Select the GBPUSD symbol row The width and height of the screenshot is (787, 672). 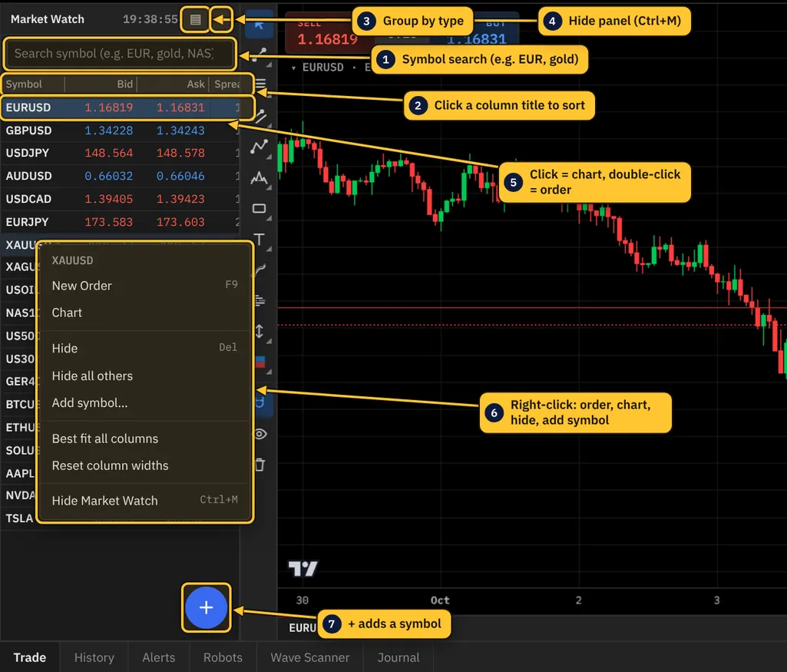[x=121, y=131]
